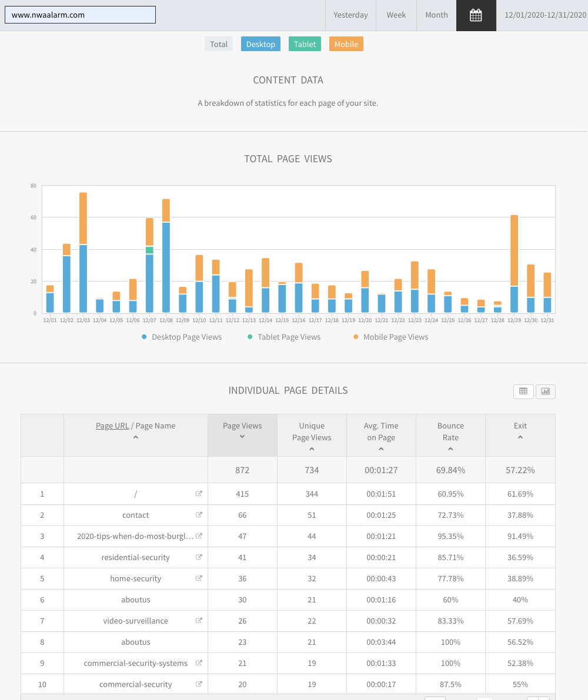The width and height of the screenshot is (588, 700).
Task: Select the Month time range tab
Action: pos(437,15)
